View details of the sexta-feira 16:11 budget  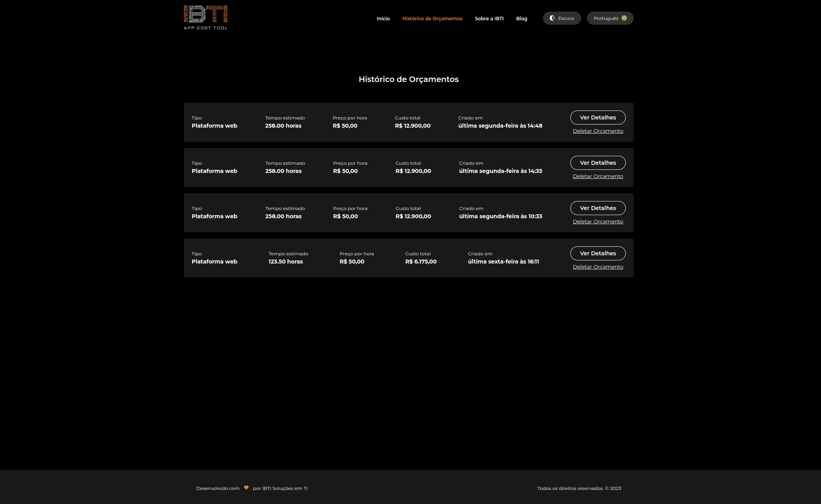598,253
